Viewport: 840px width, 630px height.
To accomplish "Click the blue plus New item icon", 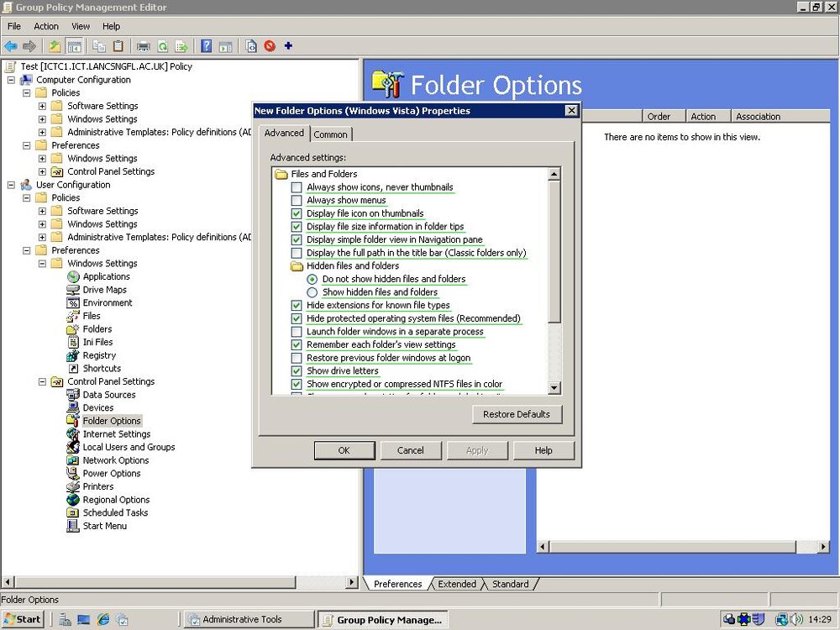I will tap(288, 46).
